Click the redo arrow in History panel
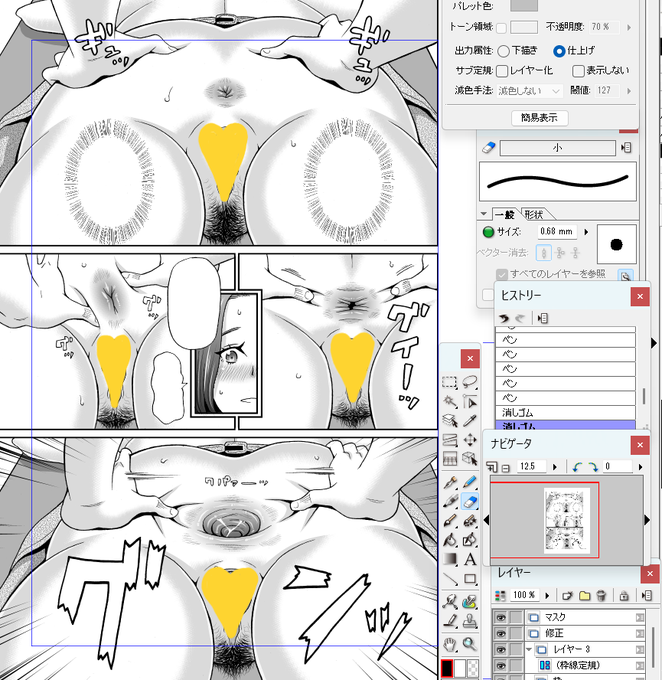Image resolution: width=662 pixels, height=680 pixels. point(519,318)
